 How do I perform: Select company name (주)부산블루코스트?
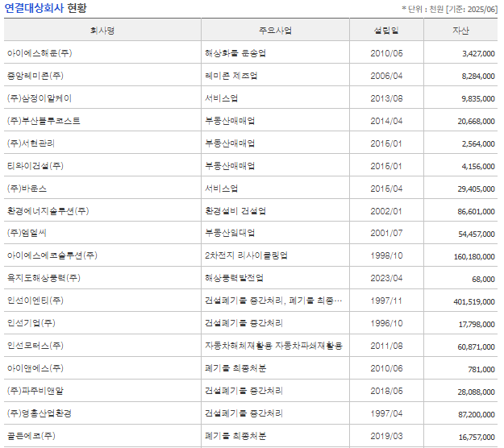coord(44,121)
